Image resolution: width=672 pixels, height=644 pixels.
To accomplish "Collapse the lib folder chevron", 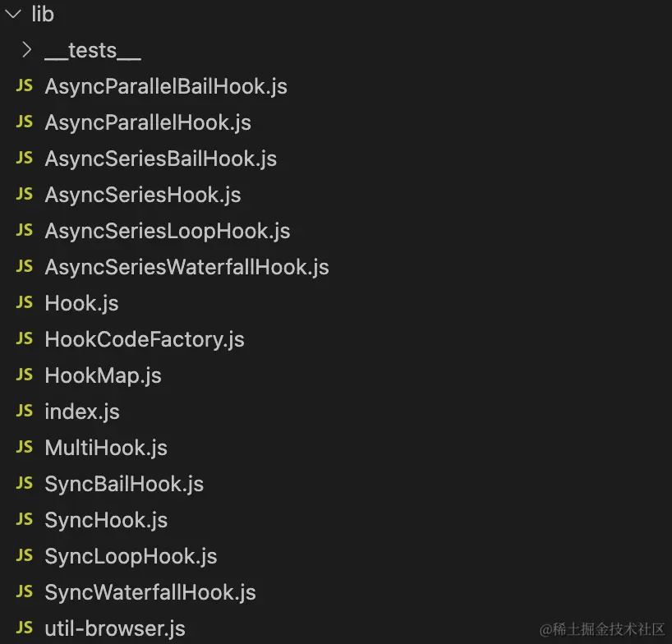I will 13,14.
